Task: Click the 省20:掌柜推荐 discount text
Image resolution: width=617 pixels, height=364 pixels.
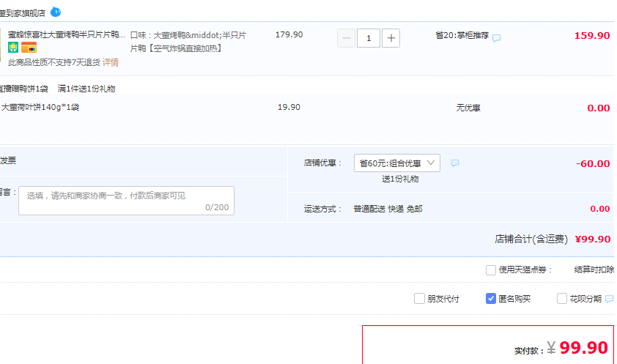Action: 462,35
